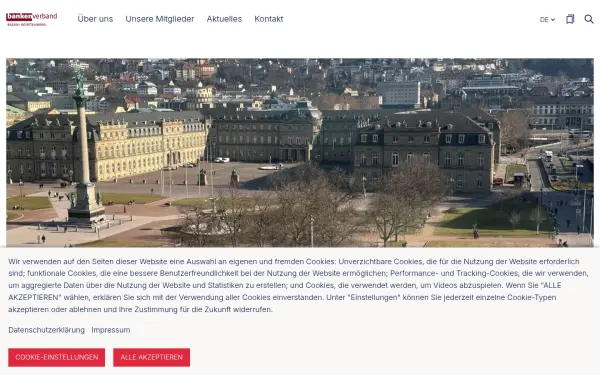Click the Bankenverband logo
Viewport: 600px width, 375px height.
tap(32, 19)
